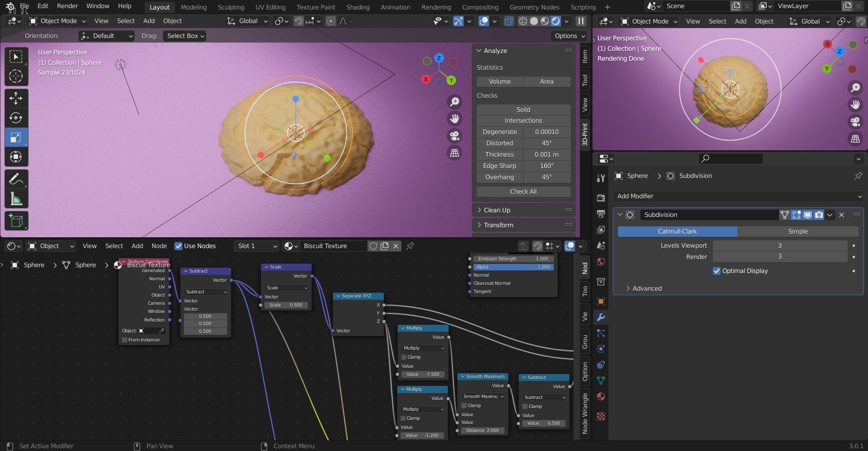Switch to Geometry Nodes workspace tab
Viewport: 868px width, 451px height.
(x=534, y=7)
